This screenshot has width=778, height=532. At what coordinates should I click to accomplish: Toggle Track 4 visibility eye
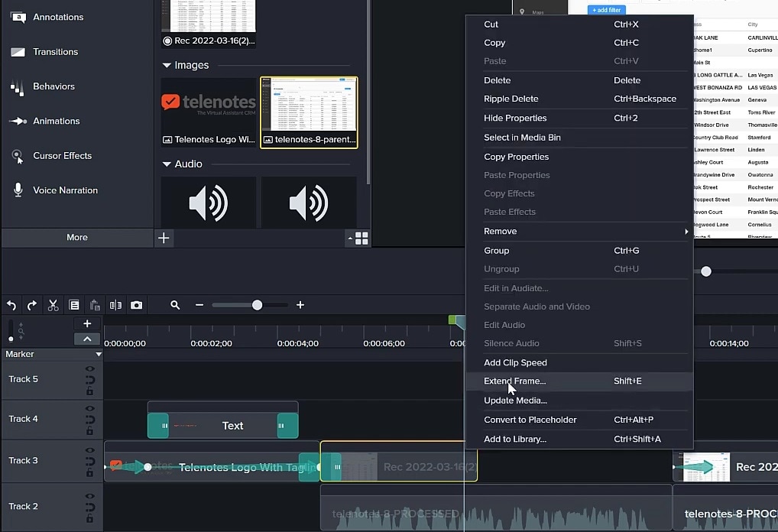(90, 409)
